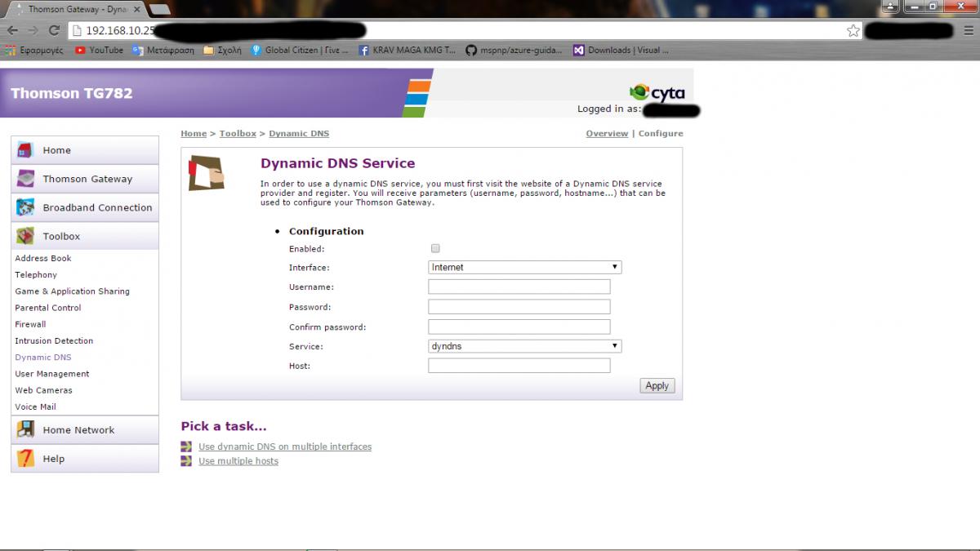
Task: Open the Broadband Connection menu section
Action: (x=85, y=207)
